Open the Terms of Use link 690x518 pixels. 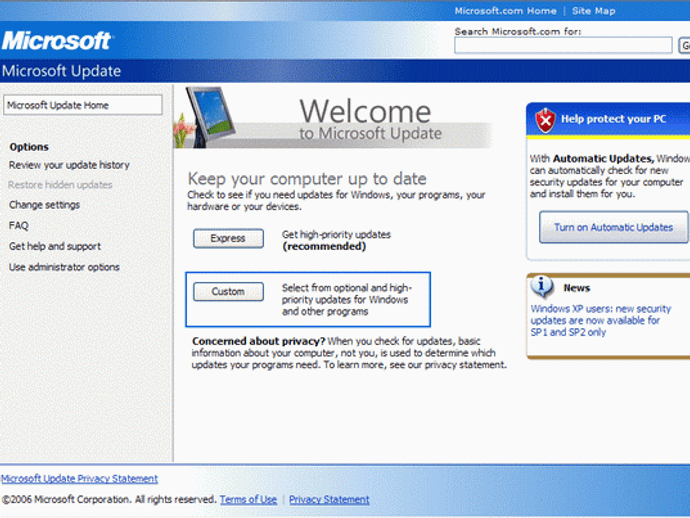[x=248, y=500]
